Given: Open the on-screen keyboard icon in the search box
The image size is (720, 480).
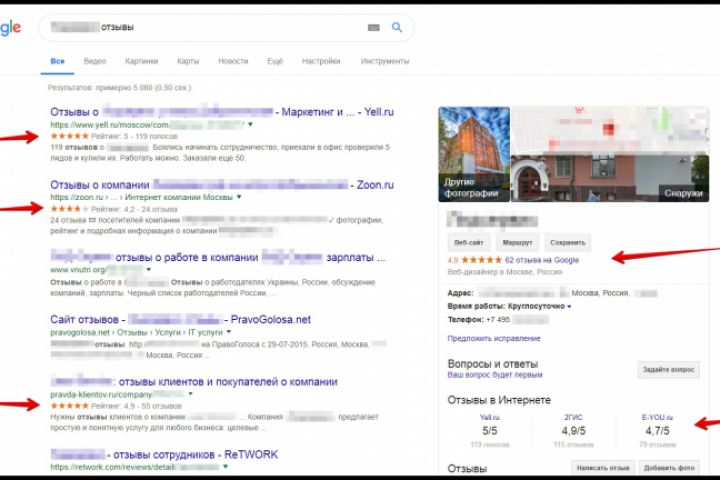Looking at the screenshot, I should [x=374, y=28].
